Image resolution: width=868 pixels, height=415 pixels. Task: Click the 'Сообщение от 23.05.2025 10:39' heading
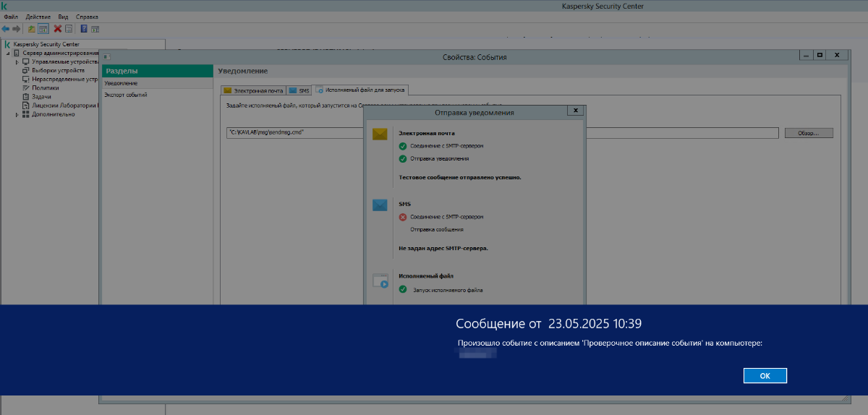[x=548, y=323]
